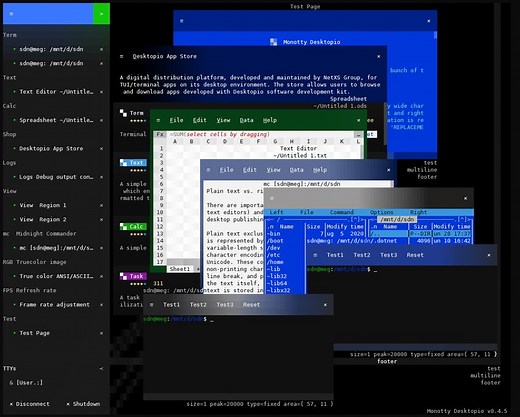Screen dimensions: 520x417
Task: Select the 6 [User.:] TTY entry
Action: pyautogui.click(x=26, y=383)
